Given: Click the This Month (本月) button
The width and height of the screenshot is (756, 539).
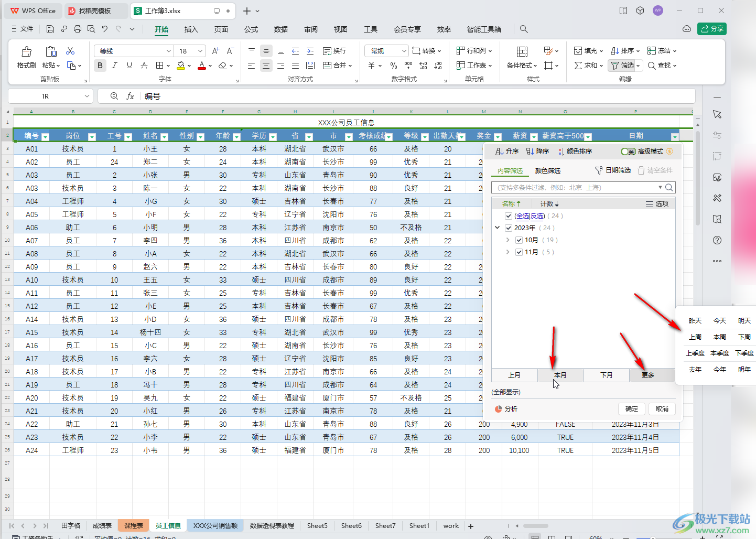Looking at the screenshot, I should click(560, 375).
